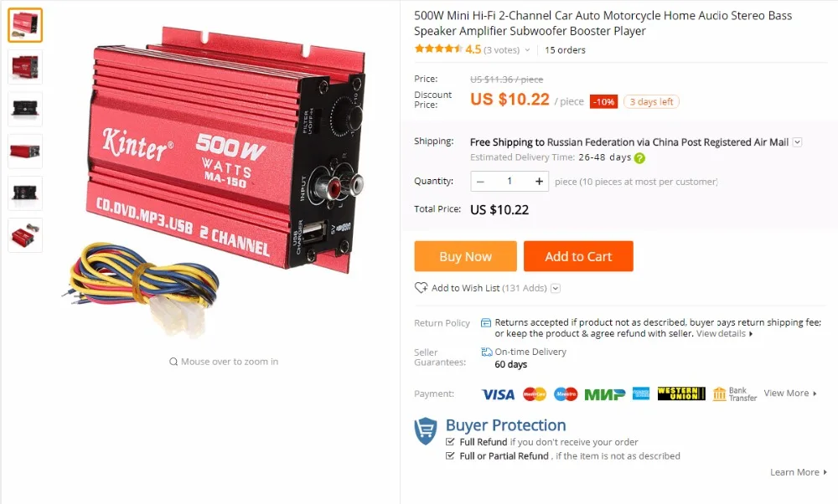Screen dimensions: 838x504
Task: Click the delivery time help question icon
Action: tap(639, 158)
